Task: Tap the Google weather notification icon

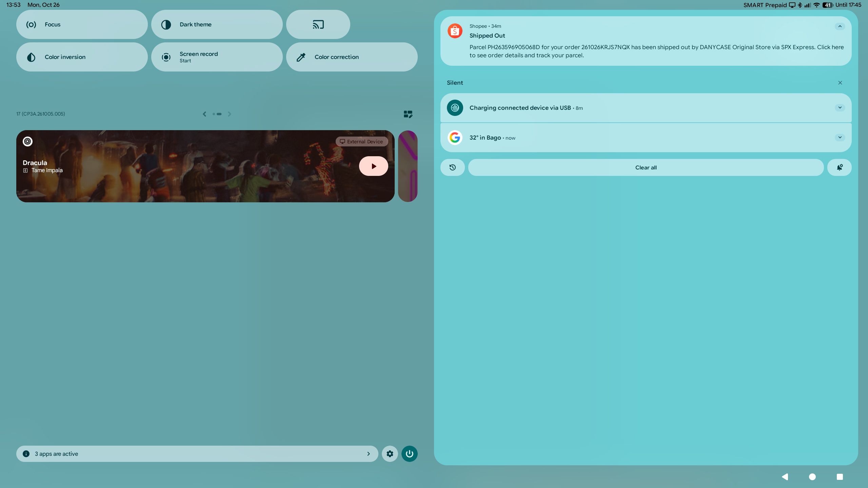Action: 455,138
